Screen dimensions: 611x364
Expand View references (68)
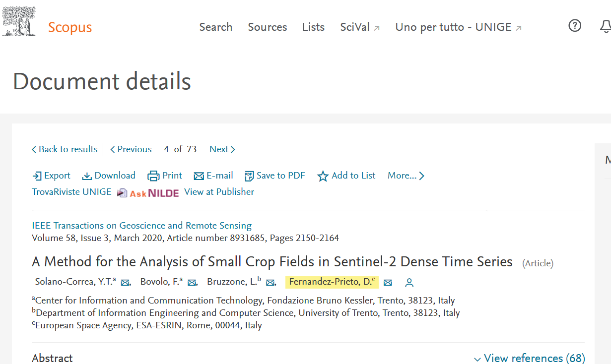pyautogui.click(x=529, y=358)
